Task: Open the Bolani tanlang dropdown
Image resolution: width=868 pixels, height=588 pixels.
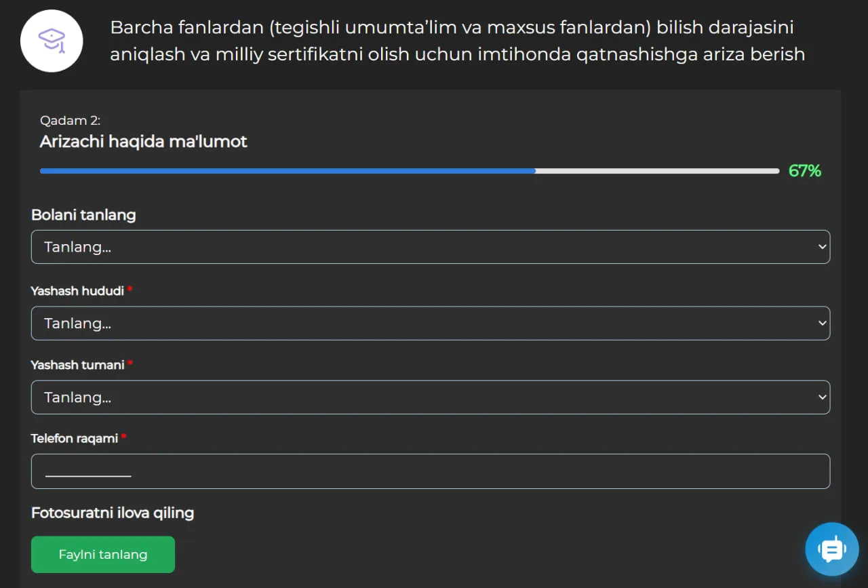Action: pos(430,247)
